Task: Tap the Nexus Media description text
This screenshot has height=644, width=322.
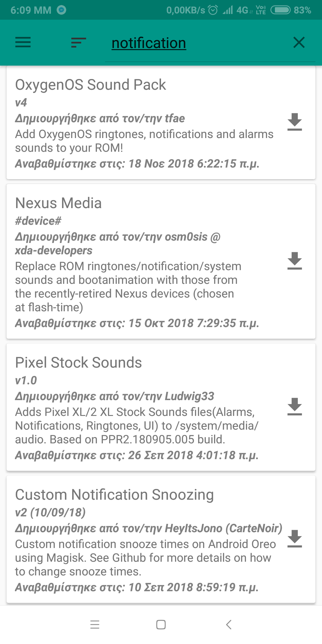Action: pos(128,287)
